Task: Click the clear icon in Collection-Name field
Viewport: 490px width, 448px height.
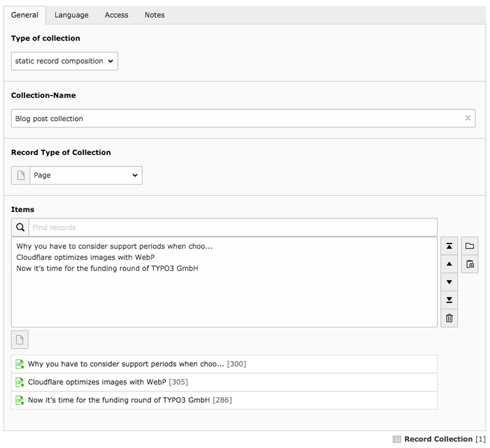Action: pos(467,118)
